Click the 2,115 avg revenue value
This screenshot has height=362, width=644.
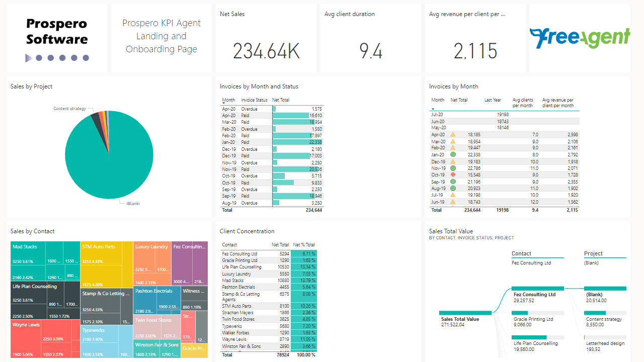click(475, 51)
